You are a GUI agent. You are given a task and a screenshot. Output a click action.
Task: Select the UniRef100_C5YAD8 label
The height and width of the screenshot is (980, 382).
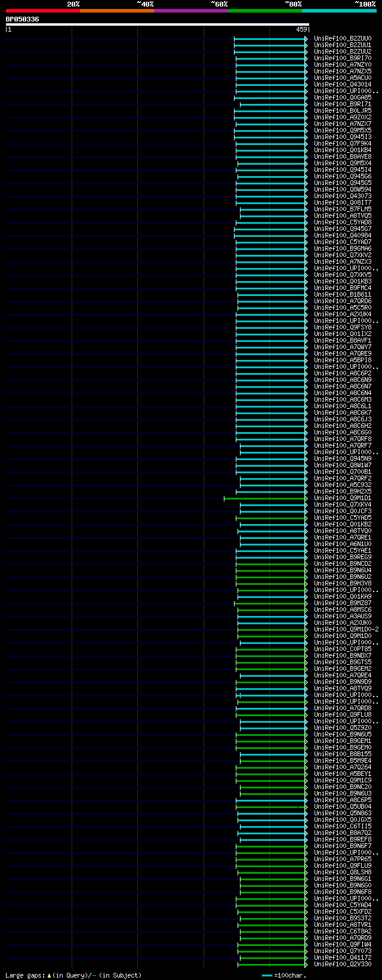click(343, 223)
